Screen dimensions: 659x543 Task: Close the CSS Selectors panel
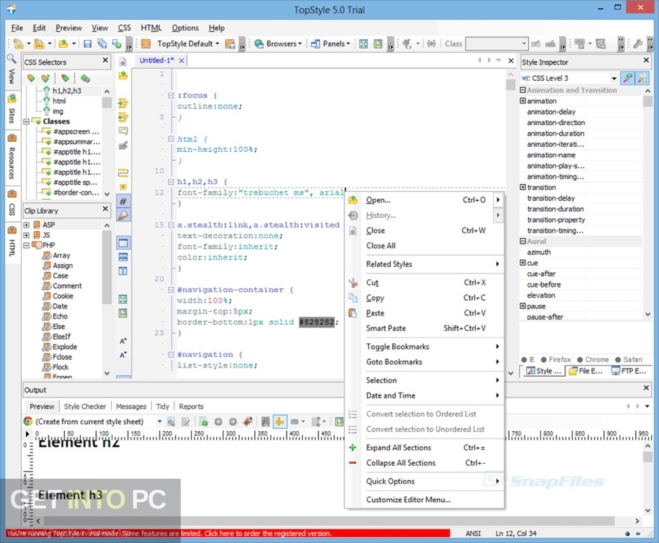click(x=105, y=61)
